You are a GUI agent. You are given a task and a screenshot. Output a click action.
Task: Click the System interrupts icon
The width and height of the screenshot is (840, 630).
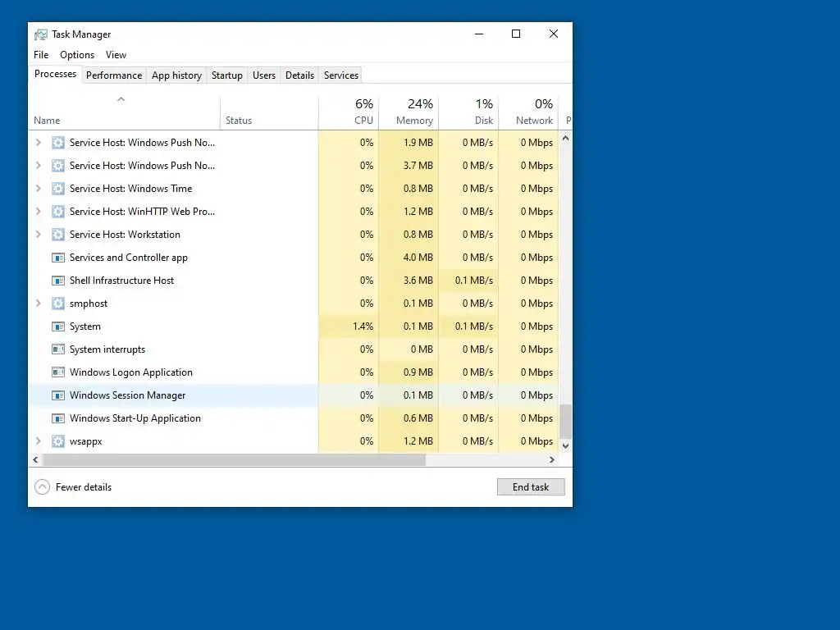pyautogui.click(x=58, y=349)
